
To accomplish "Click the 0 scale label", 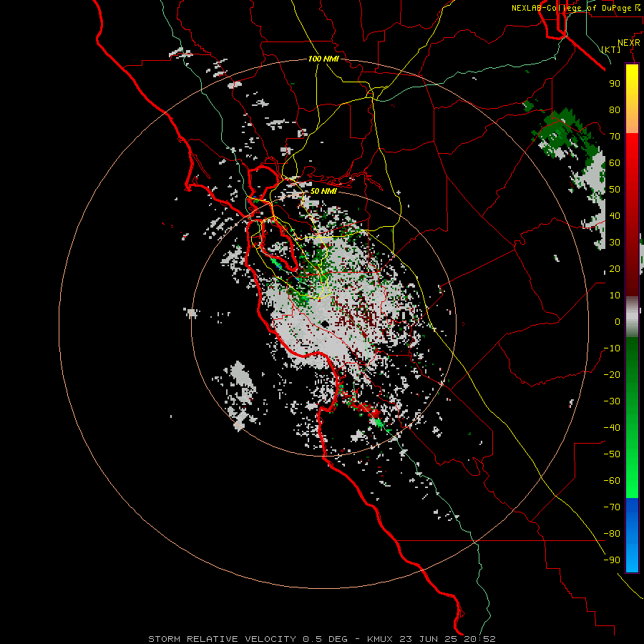I will point(618,321).
